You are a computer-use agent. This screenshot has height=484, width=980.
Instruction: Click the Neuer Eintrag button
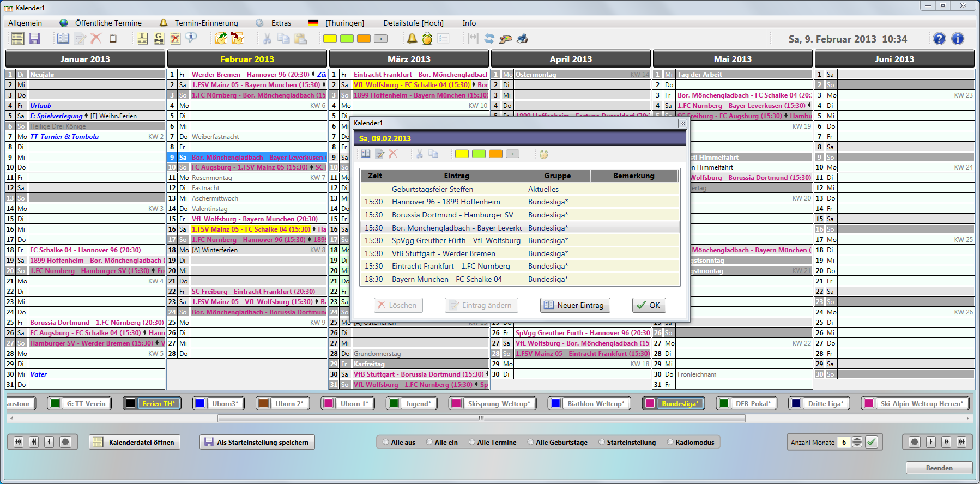pyautogui.click(x=575, y=305)
